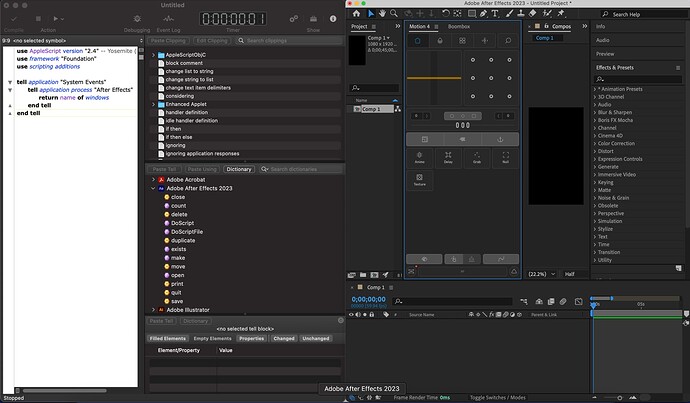The image size is (690, 403).
Task: Expand the Blur & Sharpen effects category
Action: coord(595,112)
